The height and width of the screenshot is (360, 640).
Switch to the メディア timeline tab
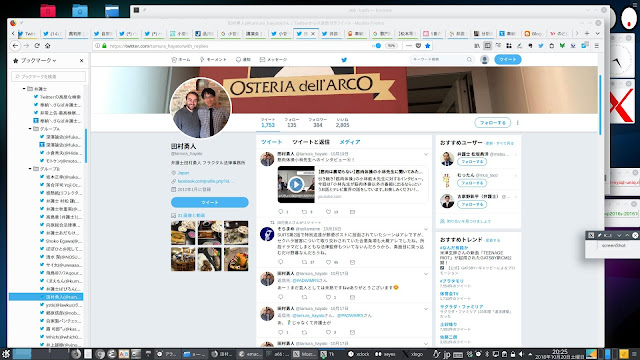click(x=350, y=142)
